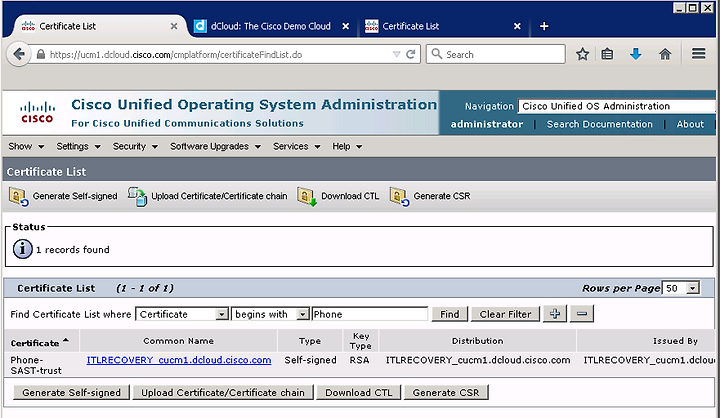
Task: Click the filter text field containing Phone
Action: (370, 314)
